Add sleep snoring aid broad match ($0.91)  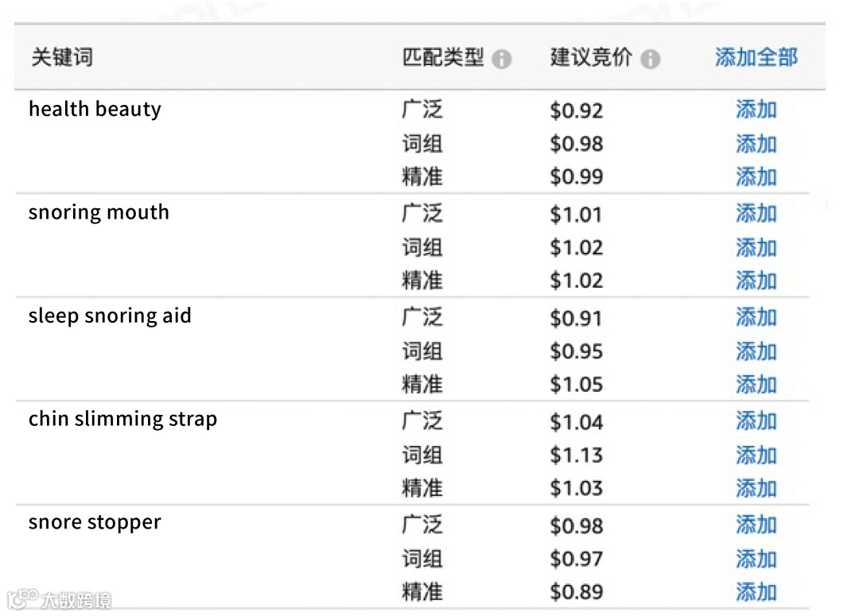[756, 317]
